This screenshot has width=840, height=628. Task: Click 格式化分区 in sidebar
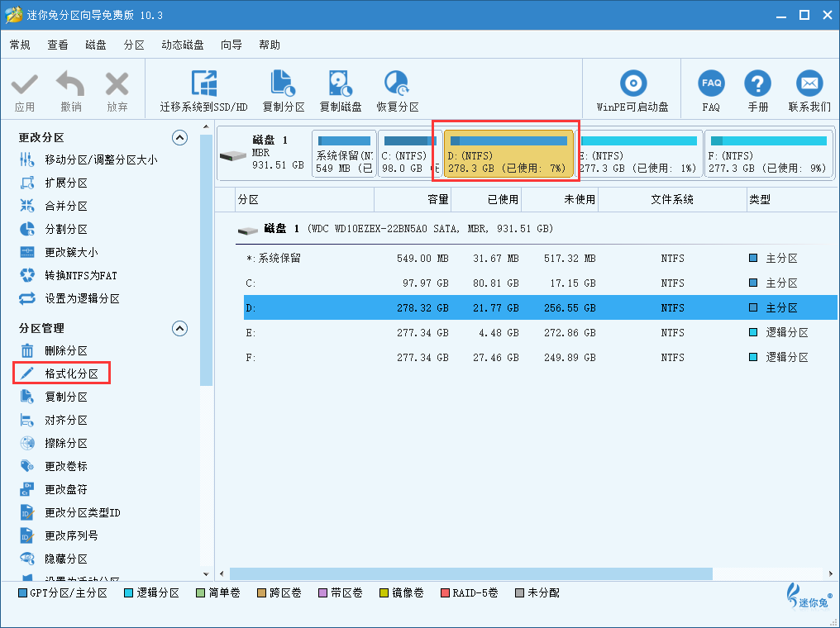[62, 373]
